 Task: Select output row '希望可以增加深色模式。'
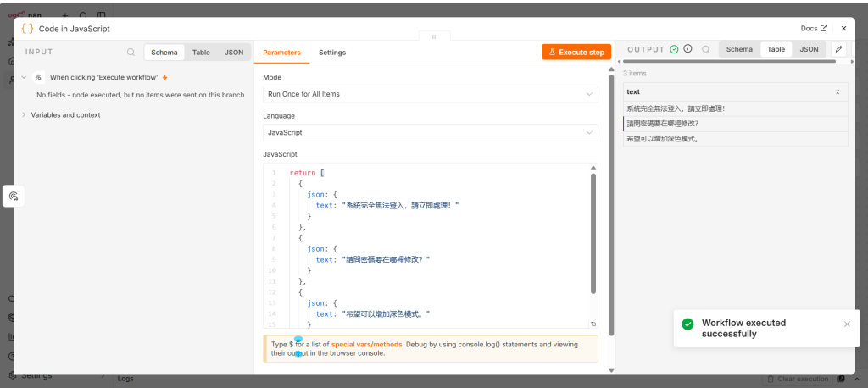pyautogui.click(x=736, y=139)
